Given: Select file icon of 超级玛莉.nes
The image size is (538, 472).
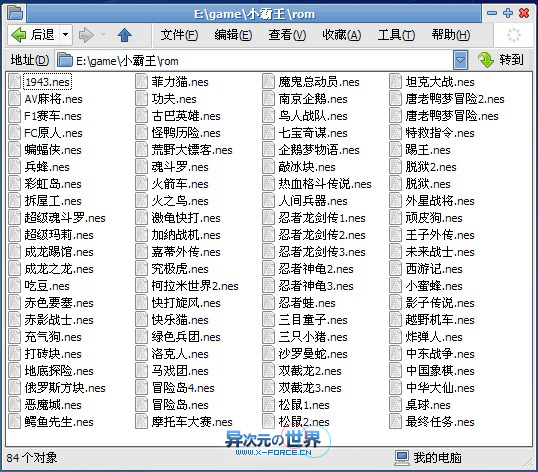Looking at the screenshot, I should pyautogui.click(x=14, y=235).
